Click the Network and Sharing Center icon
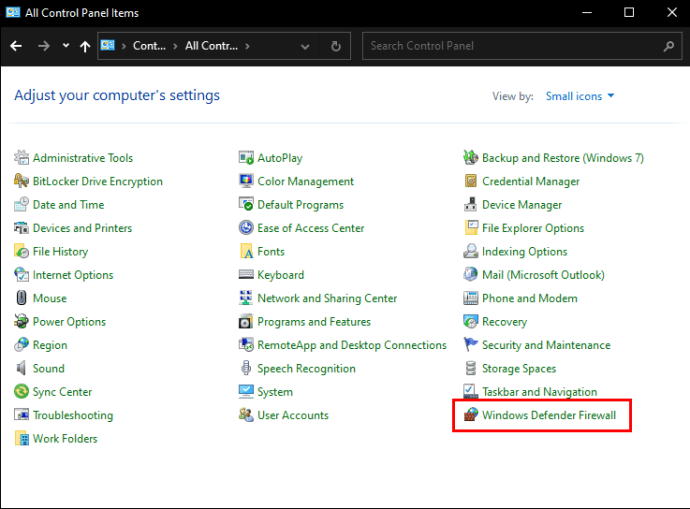 tap(246, 298)
